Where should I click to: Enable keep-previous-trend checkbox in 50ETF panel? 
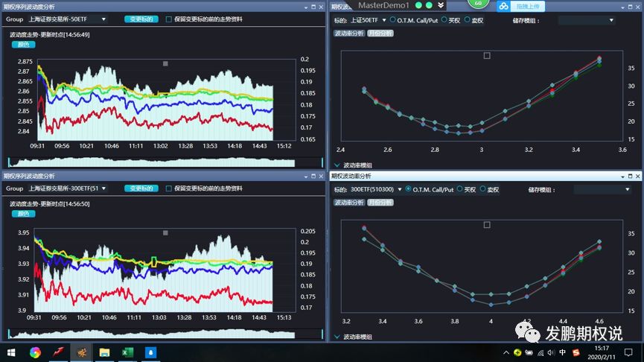point(168,19)
